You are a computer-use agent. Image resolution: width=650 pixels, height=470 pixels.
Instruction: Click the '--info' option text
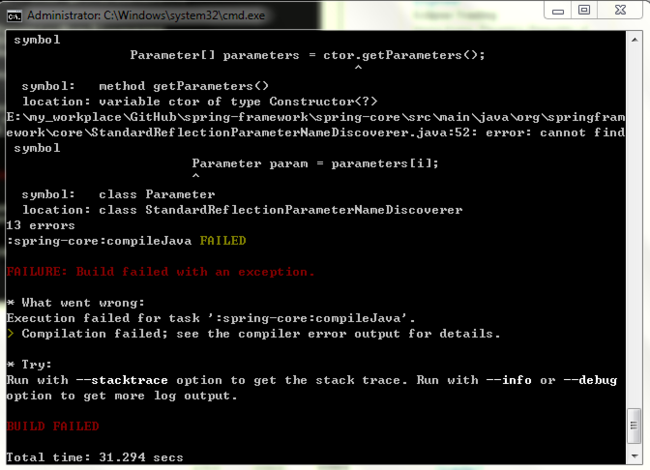(508, 380)
